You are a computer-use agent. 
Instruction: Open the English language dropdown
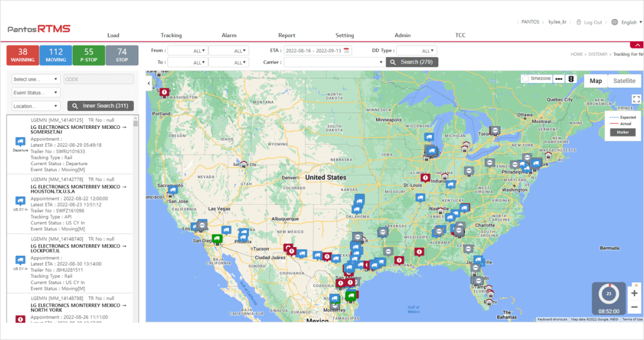(631, 22)
